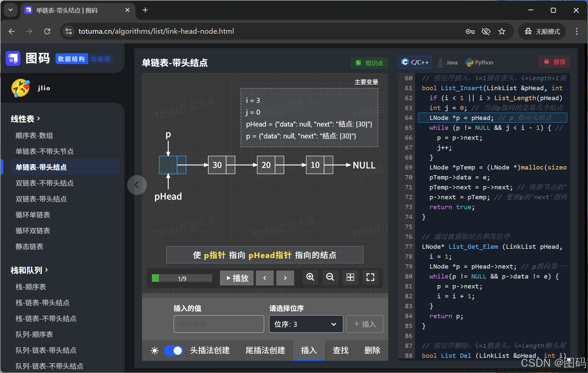Bookmark this page with star icon
Viewport: 588px width, 373px height.
[502, 31]
